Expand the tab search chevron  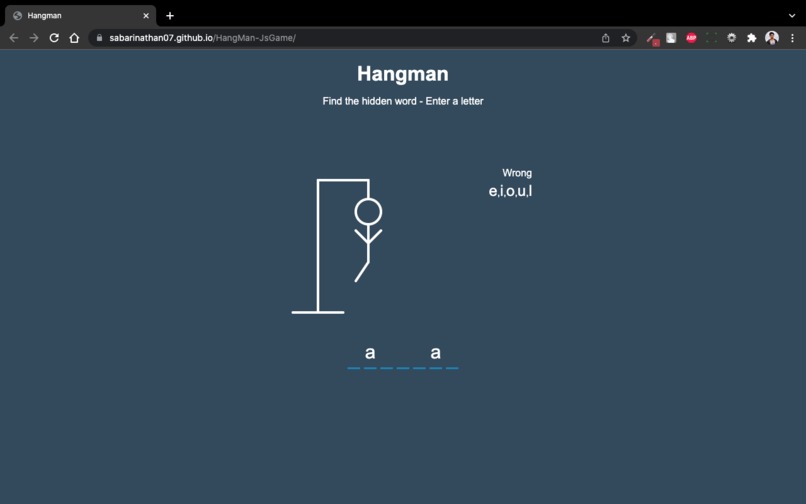coord(792,16)
